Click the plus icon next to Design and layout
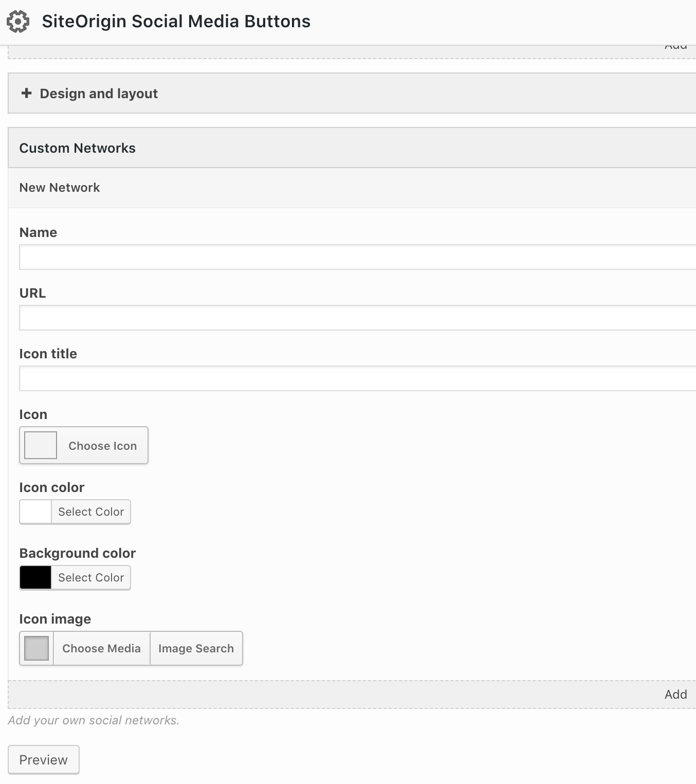The image size is (696, 784). coord(26,93)
